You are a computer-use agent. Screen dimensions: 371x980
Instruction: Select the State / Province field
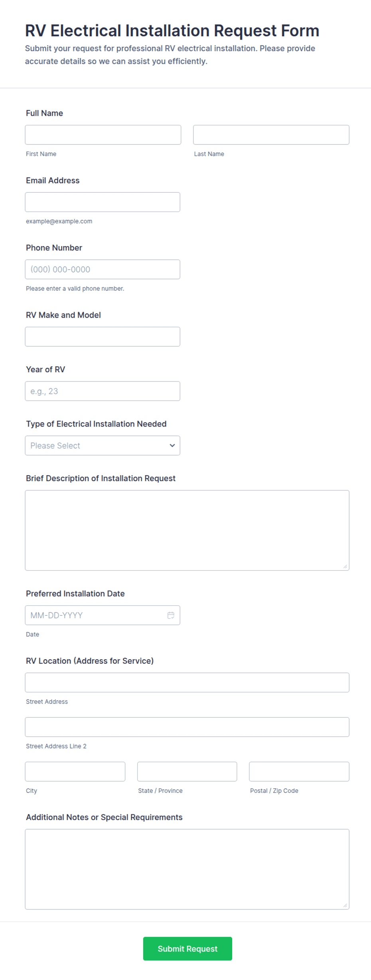point(187,771)
